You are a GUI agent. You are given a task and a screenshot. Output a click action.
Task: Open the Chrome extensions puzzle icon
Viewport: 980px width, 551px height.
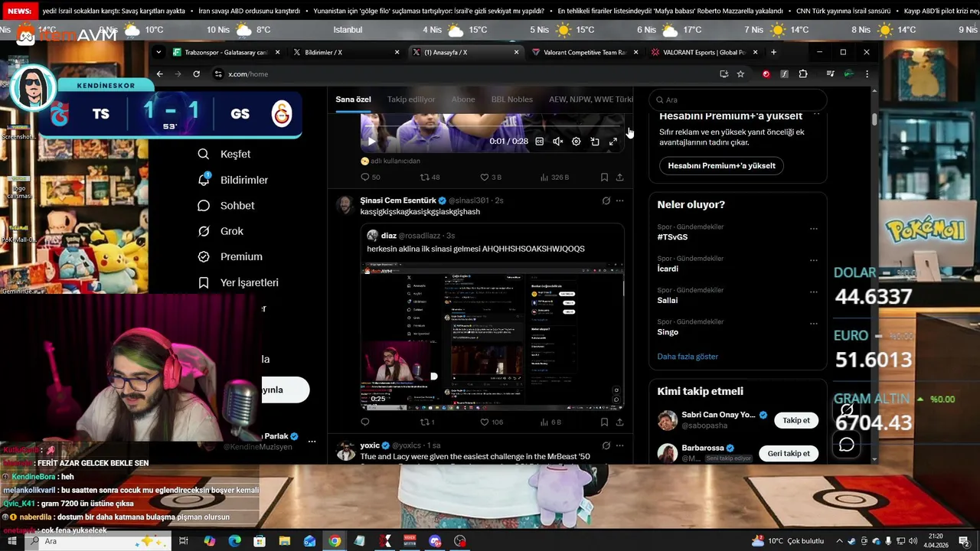tap(803, 74)
